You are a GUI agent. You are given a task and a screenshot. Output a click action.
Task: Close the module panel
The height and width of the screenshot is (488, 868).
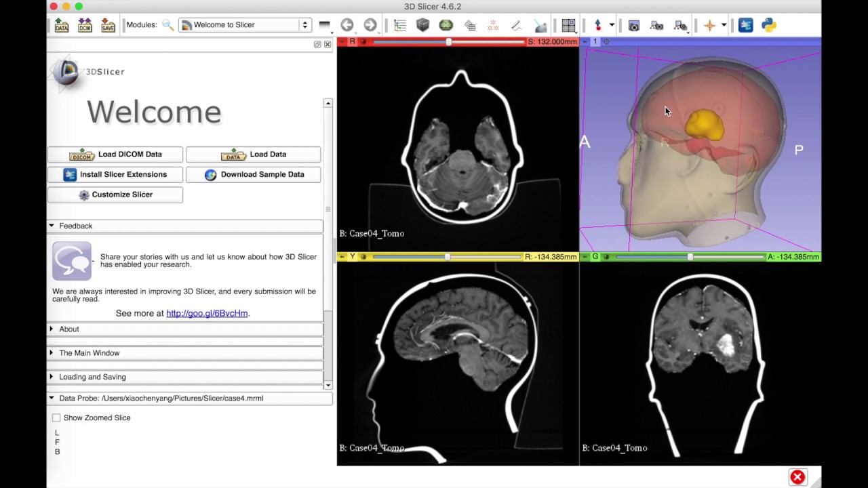(x=328, y=44)
